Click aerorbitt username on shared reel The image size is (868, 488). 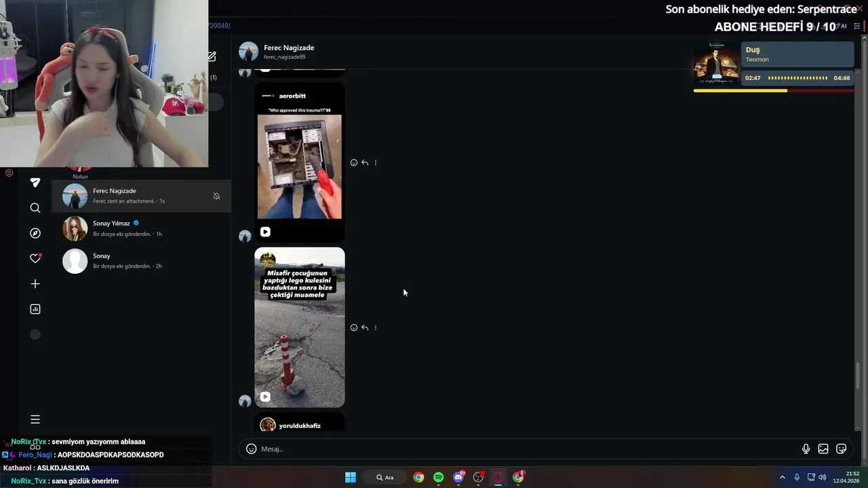click(292, 96)
